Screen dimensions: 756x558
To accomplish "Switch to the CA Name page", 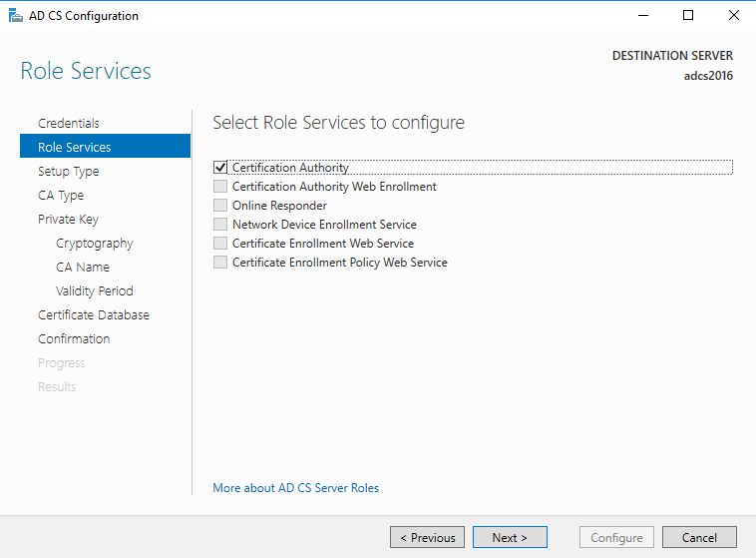I will pyautogui.click(x=83, y=268).
